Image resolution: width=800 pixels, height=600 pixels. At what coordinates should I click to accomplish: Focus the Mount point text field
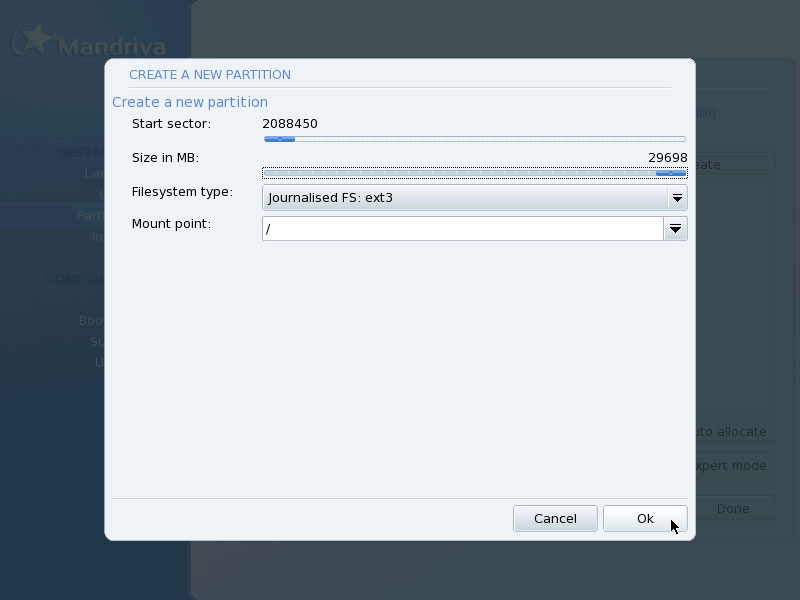pyautogui.click(x=463, y=229)
